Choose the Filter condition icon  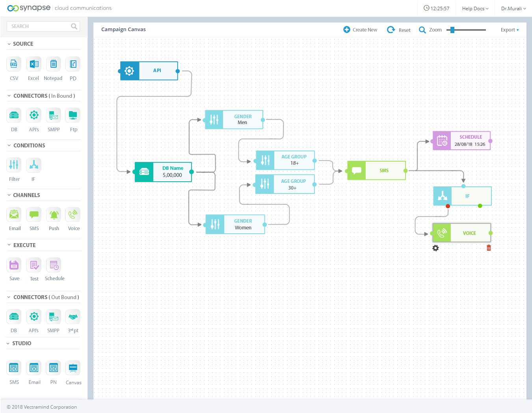coord(14,165)
